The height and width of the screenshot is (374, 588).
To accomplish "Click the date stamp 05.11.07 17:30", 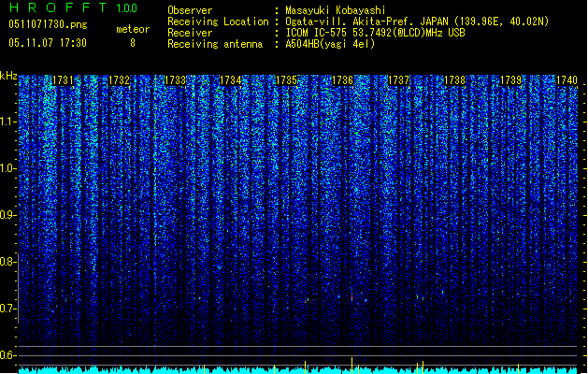I will 48,43.
